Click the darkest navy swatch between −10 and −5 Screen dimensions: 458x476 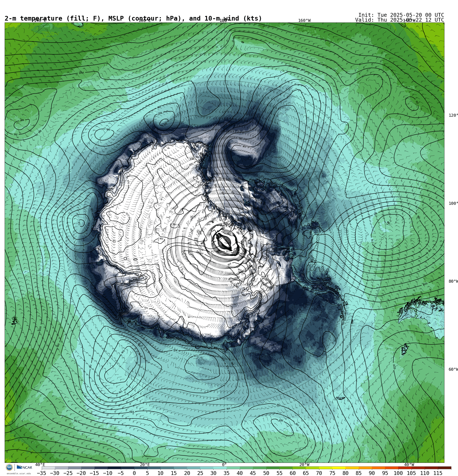(x=114, y=468)
